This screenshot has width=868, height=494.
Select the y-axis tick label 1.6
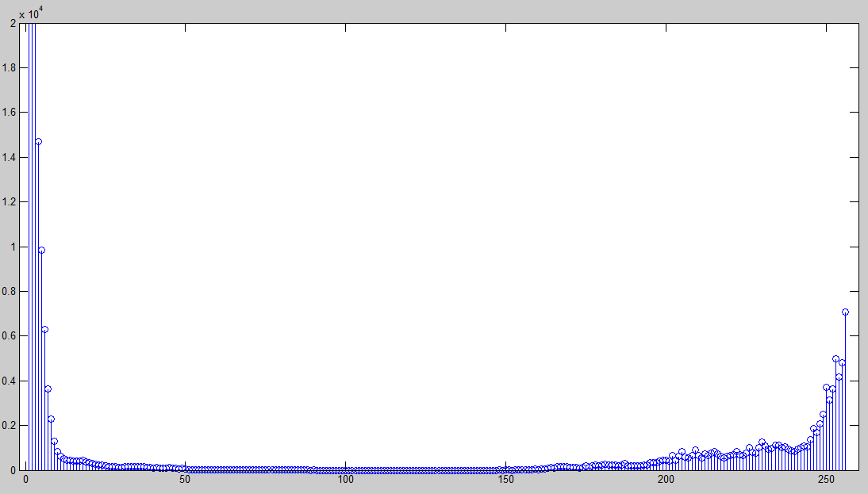click(10, 113)
